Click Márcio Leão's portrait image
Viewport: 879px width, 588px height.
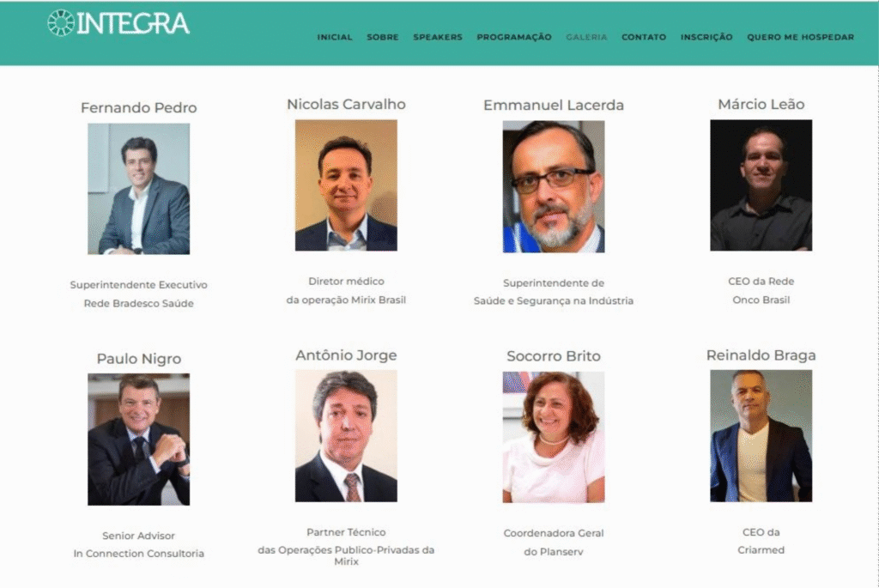761,185
